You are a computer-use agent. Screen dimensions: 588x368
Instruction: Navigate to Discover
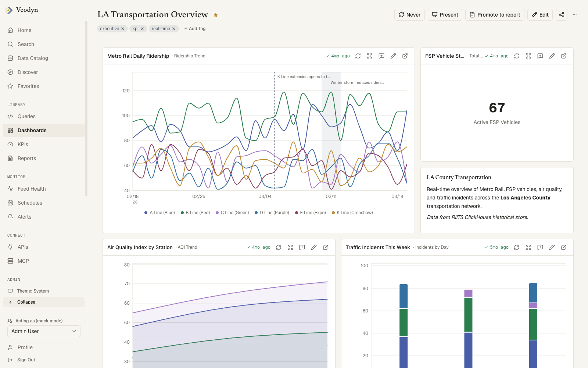pyautogui.click(x=44, y=72)
